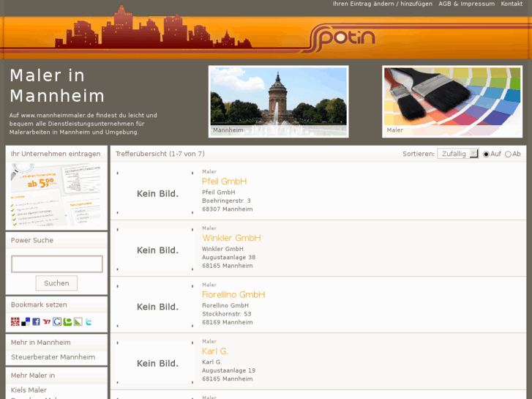Click Kein Bild placeholder for Winkler GmbH

[155, 250]
